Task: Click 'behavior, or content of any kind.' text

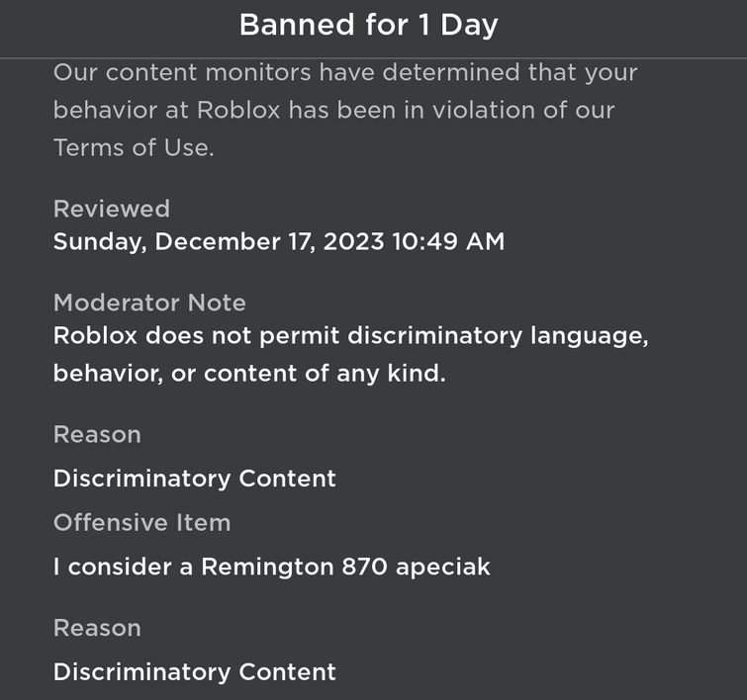Action: [x=249, y=374]
